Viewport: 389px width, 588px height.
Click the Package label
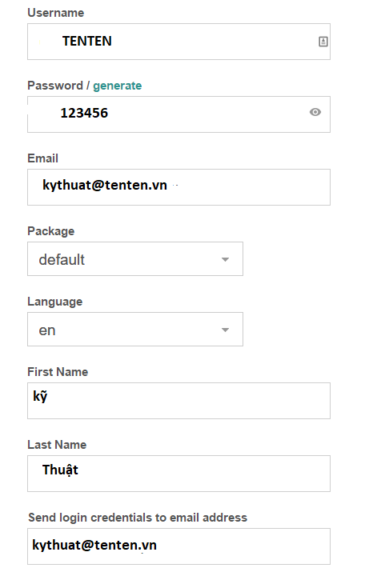[x=51, y=231]
